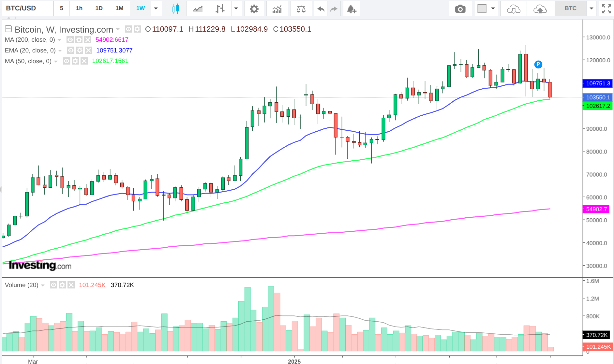Screen dimensions: 614x364
Task: Remove the MA 50 indicator
Action: 84,61
